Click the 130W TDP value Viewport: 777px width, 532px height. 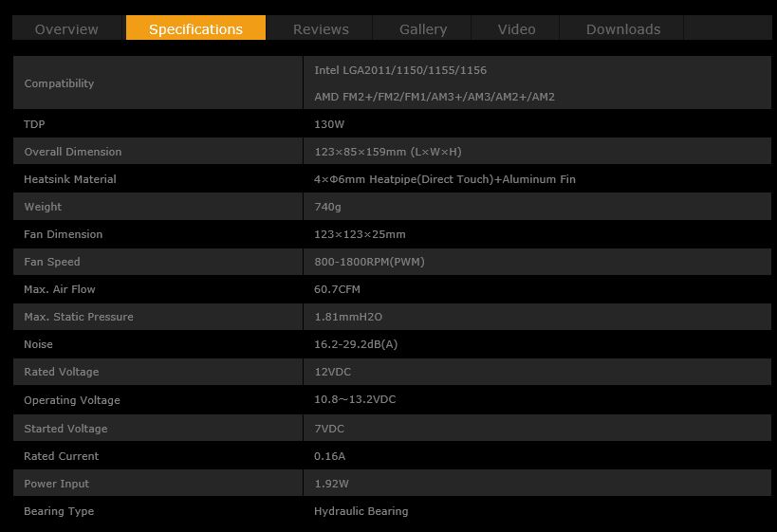point(329,124)
